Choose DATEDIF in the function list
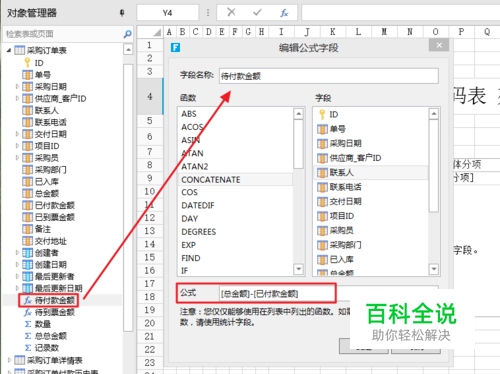Screen dimensions: 500x374 pos(198,205)
